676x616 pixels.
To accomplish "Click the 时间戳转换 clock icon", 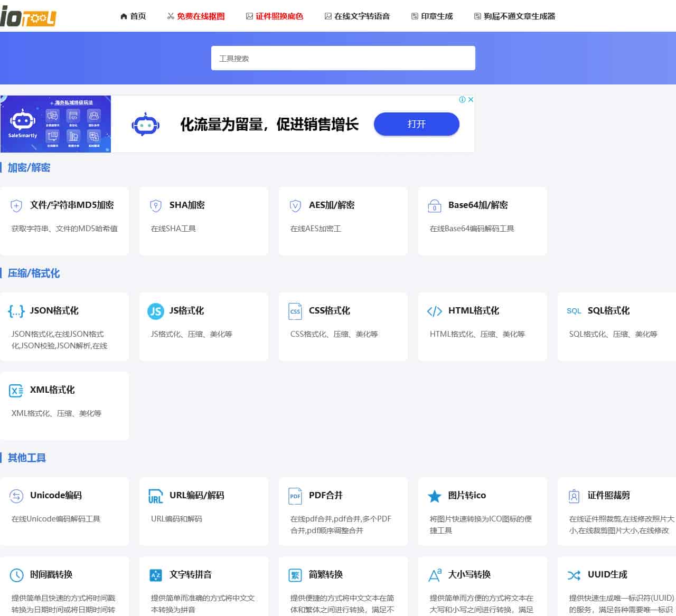I will tap(16, 575).
